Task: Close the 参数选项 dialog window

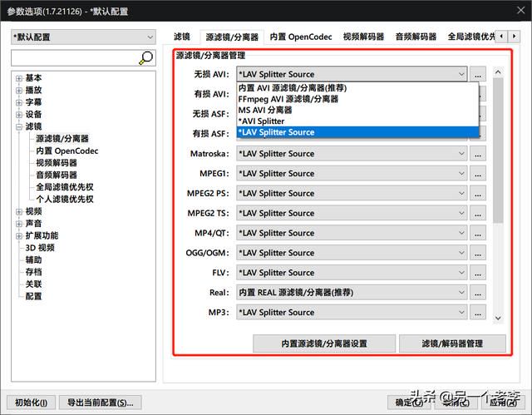Action: [x=521, y=10]
